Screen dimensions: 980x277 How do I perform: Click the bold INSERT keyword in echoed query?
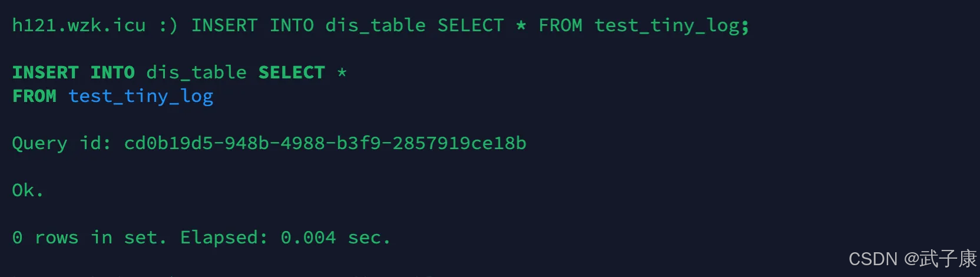(45, 72)
